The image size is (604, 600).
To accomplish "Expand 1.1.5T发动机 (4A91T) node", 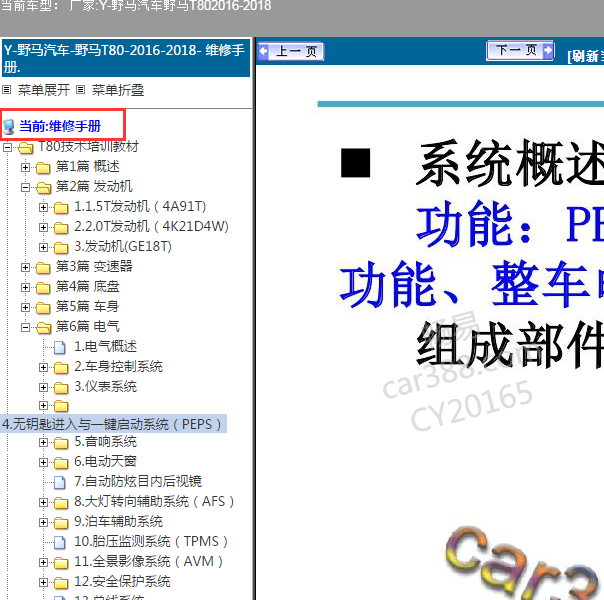I will click(44, 207).
